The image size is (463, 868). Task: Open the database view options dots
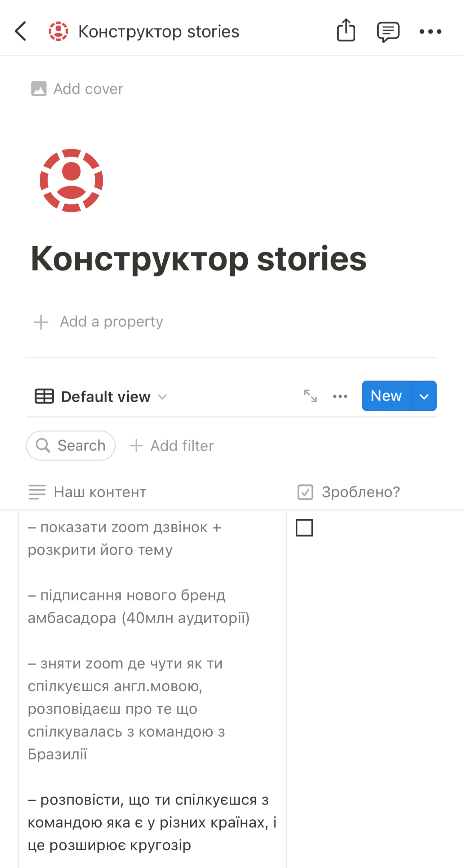pos(340,396)
